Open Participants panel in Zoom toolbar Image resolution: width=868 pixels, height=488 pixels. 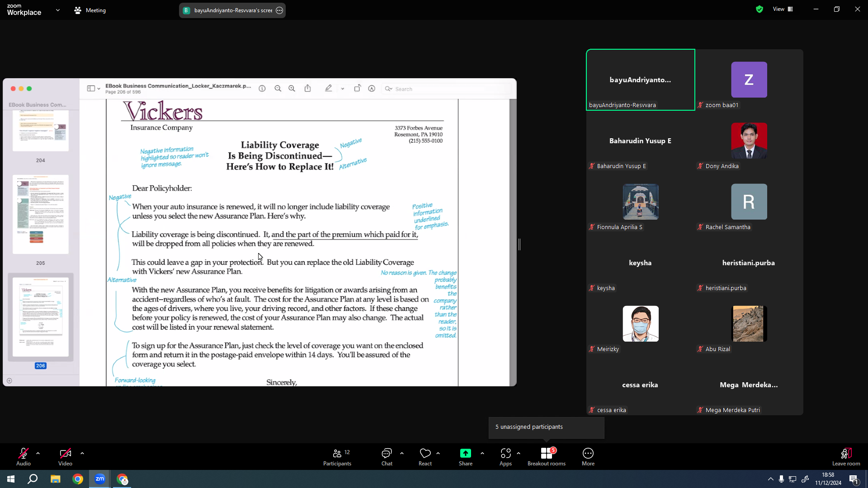pos(337,457)
